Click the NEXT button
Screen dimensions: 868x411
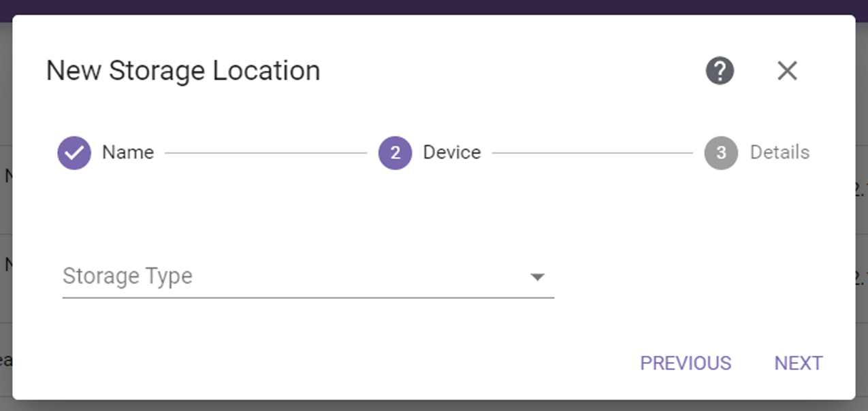799,363
